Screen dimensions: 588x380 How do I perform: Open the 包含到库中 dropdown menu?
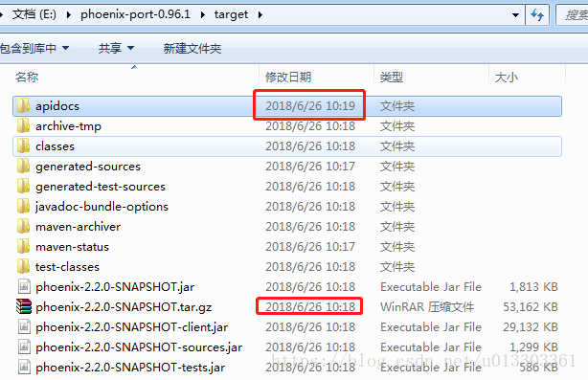[34, 48]
